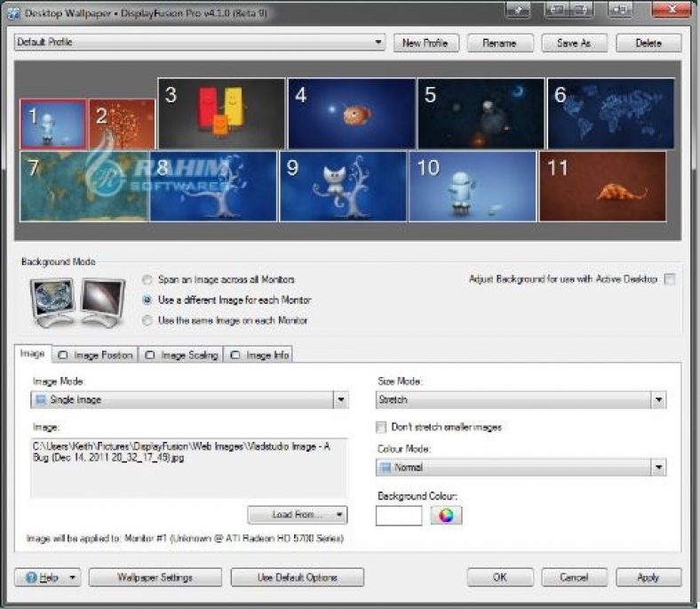The height and width of the screenshot is (609, 700).
Task: Select monitor 9 cat wallpaper thumbnail
Action: click(x=342, y=186)
